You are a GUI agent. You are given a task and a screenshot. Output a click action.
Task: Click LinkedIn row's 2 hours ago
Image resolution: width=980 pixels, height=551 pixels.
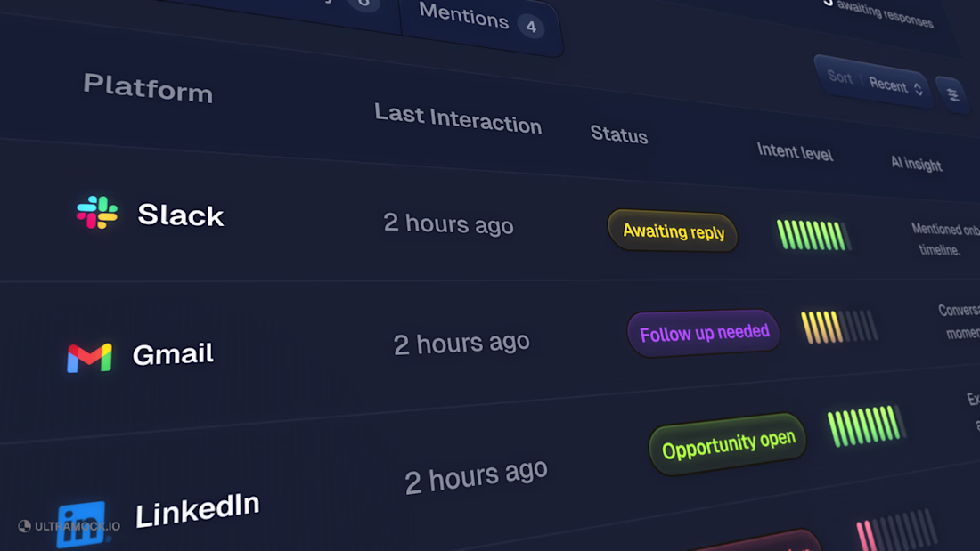pyautogui.click(x=476, y=477)
